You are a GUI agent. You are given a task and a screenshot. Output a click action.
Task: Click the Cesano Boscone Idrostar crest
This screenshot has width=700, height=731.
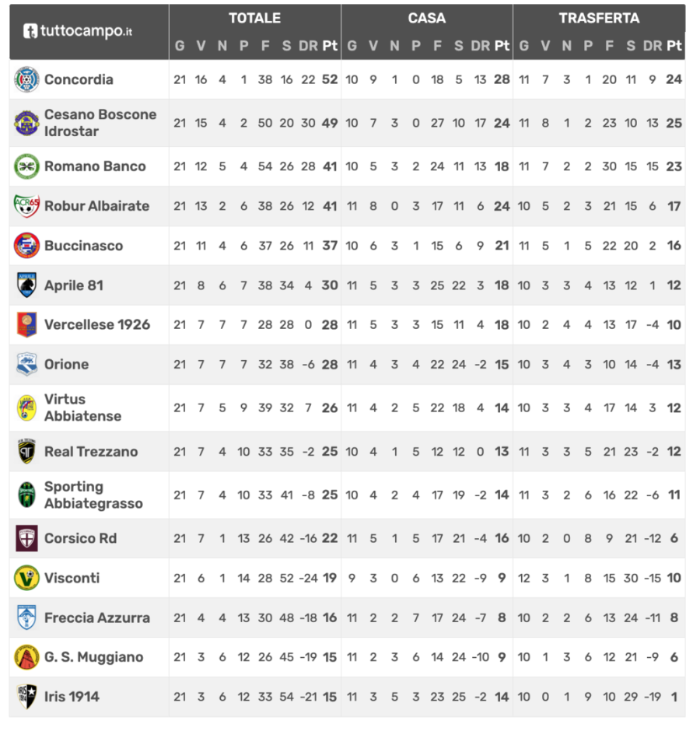[x=26, y=123]
